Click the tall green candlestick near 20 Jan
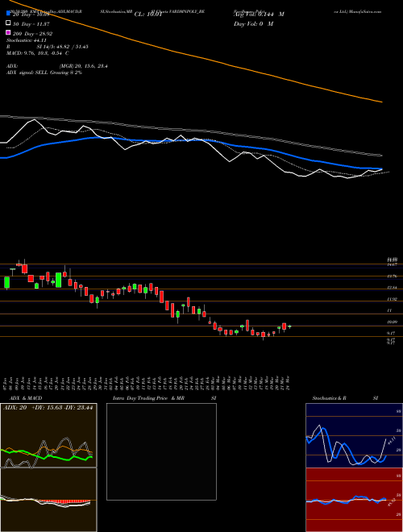403x532 pixels. pyautogui.click(x=58, y=280)
